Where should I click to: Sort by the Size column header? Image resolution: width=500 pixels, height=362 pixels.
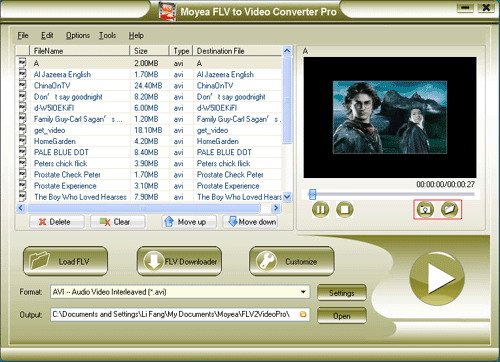(x=149, y=51)
